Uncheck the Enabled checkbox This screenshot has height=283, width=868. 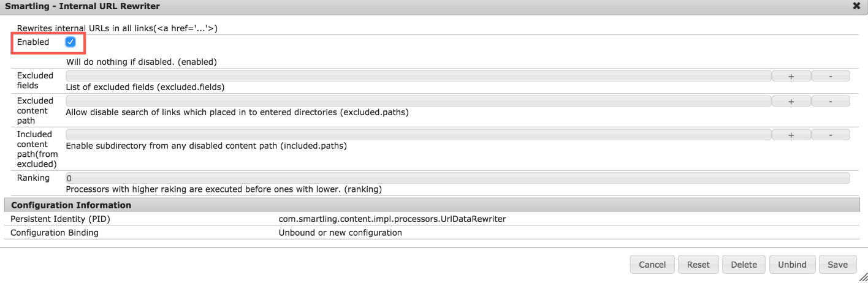70,42
